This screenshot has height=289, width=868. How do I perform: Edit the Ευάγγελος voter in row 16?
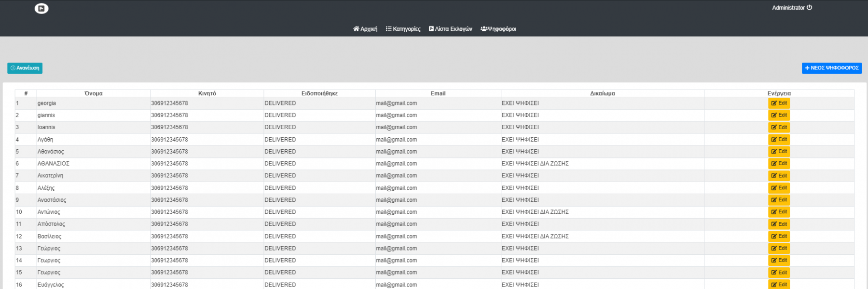pos(779,284)
